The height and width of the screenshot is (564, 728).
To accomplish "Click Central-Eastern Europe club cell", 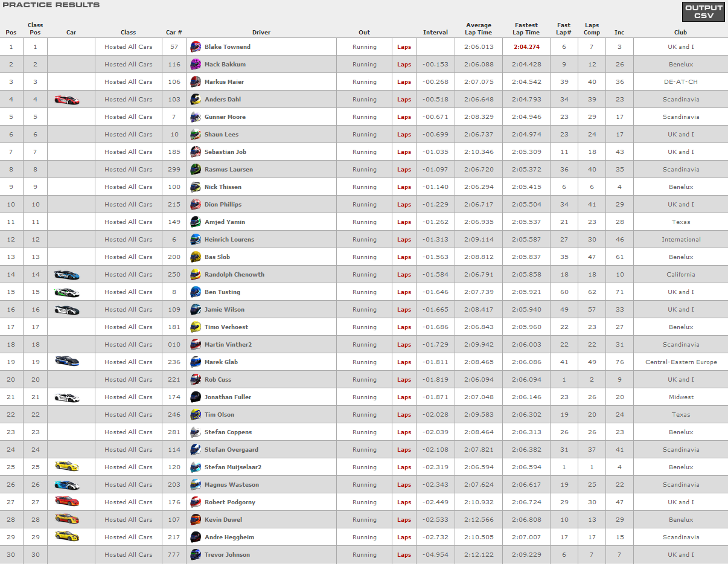I will click(681, 362).
